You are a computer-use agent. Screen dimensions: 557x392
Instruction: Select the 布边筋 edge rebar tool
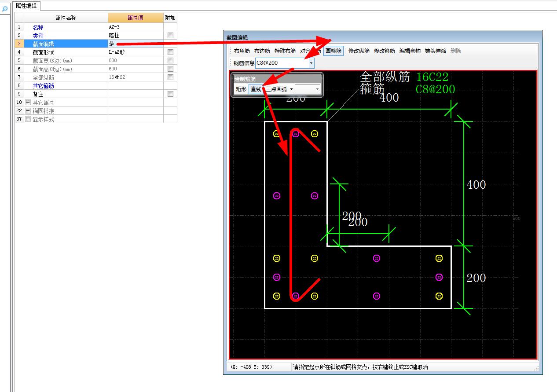(x=262, y=51)
